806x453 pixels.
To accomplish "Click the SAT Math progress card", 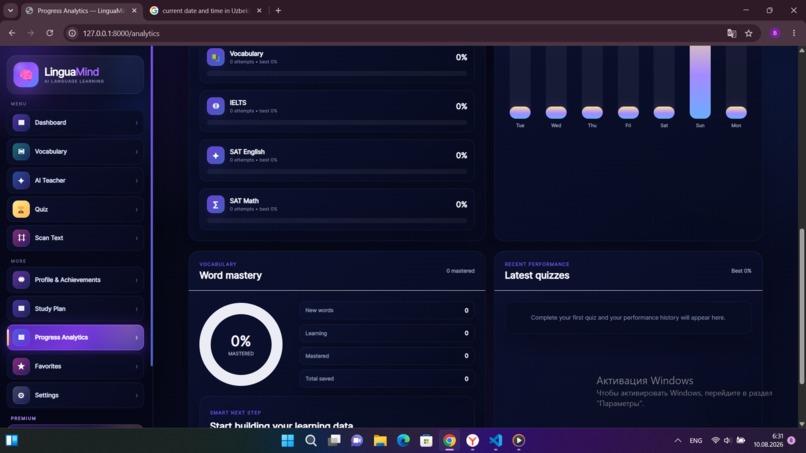I will (337, 209).
